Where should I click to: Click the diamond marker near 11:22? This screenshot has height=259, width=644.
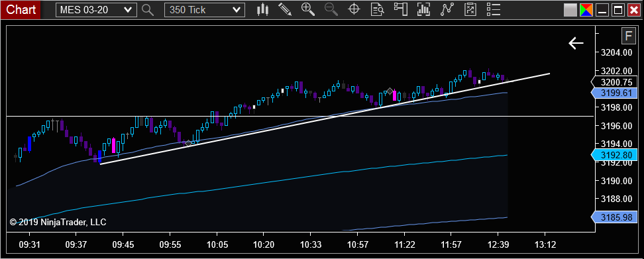(x=390, y=91)
